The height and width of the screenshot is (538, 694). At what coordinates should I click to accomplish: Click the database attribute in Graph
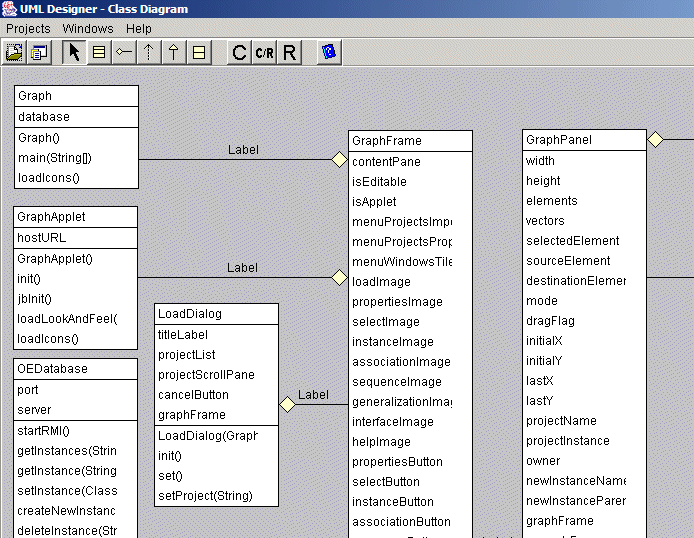click(44, 117)
